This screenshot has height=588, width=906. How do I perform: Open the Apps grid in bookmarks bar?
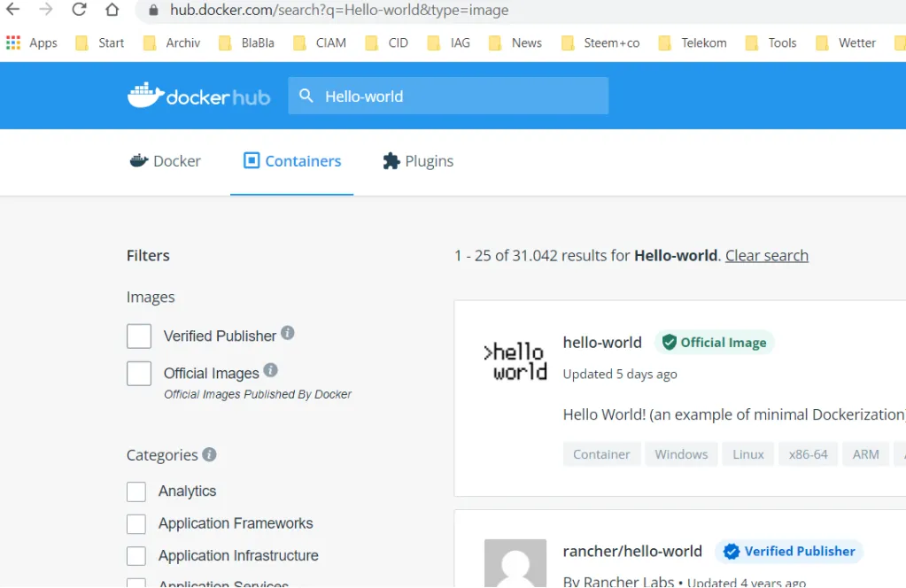point(32,43)
